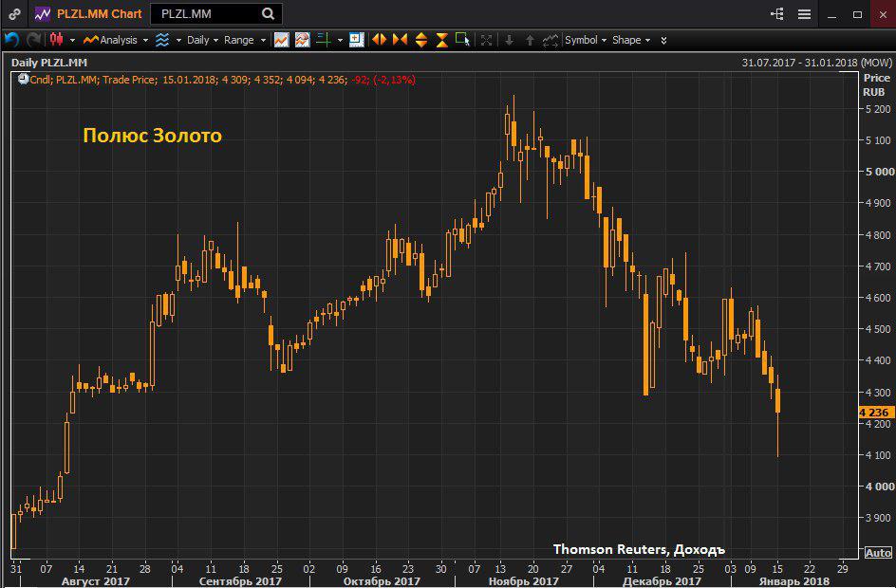896x588 pixels.
Task: Click the date range '31.07.2017 - 31.01.2018 (MOW)'
Action: (x=816, y=63)
